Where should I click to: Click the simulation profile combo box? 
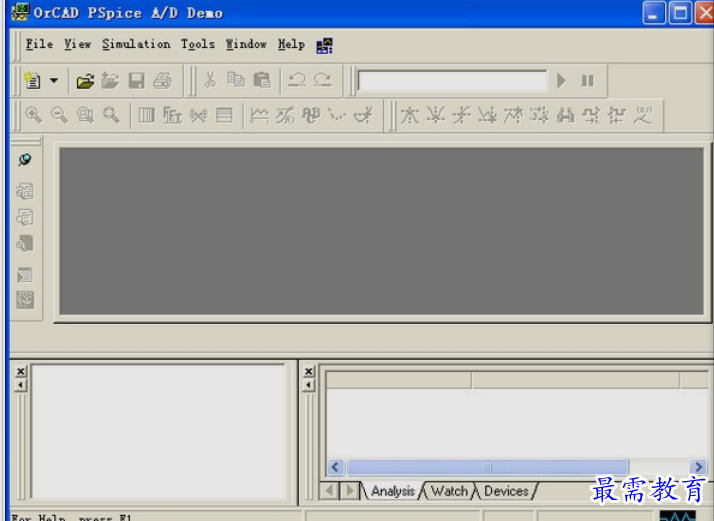point(452,81)
